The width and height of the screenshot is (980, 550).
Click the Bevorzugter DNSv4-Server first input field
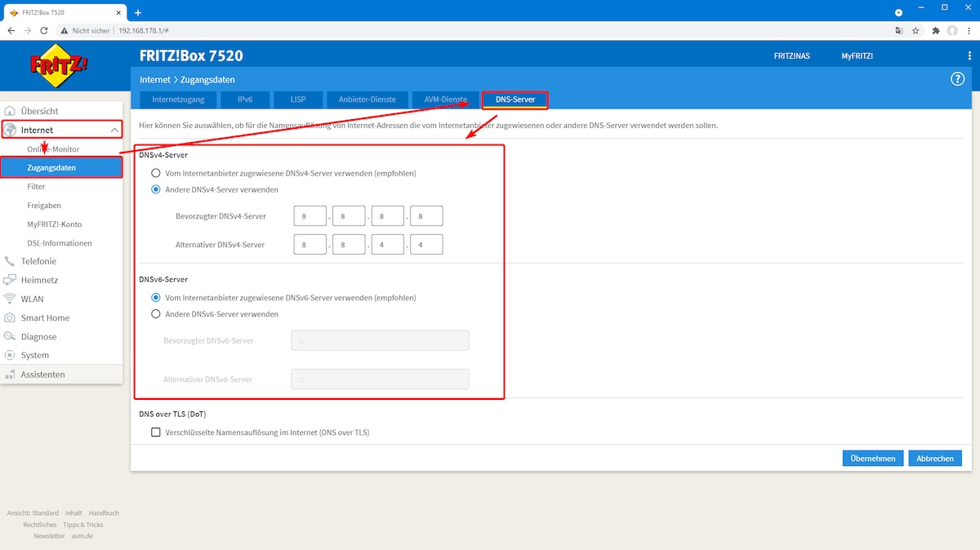pos(310,215)
